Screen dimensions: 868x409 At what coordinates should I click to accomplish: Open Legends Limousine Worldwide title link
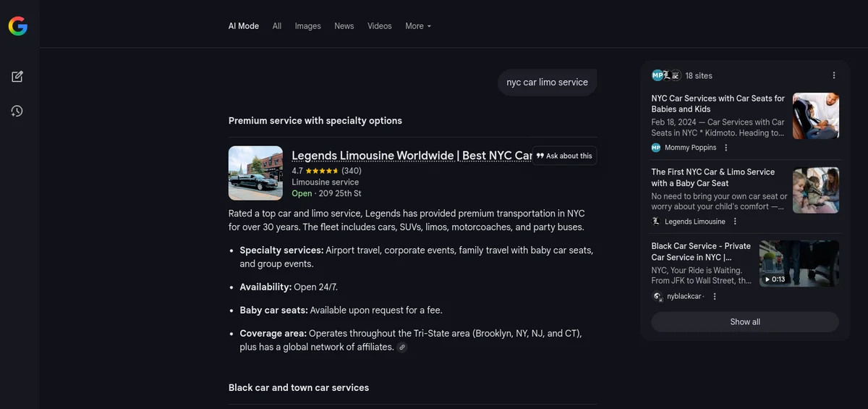tap(412, 156)
